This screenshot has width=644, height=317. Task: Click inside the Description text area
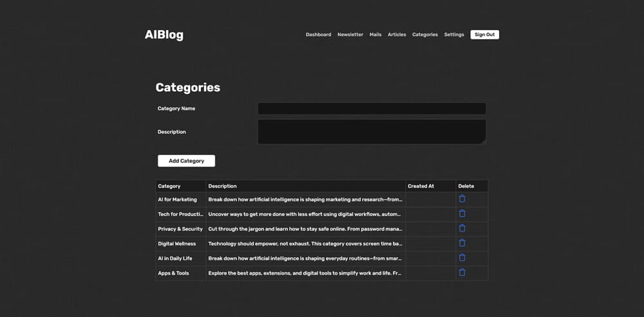[372, 132]
